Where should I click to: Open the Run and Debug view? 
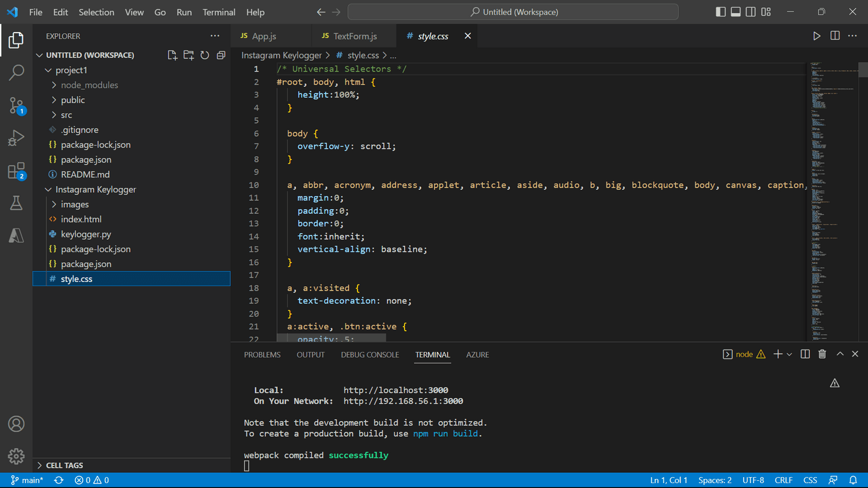tap(16, 138)
